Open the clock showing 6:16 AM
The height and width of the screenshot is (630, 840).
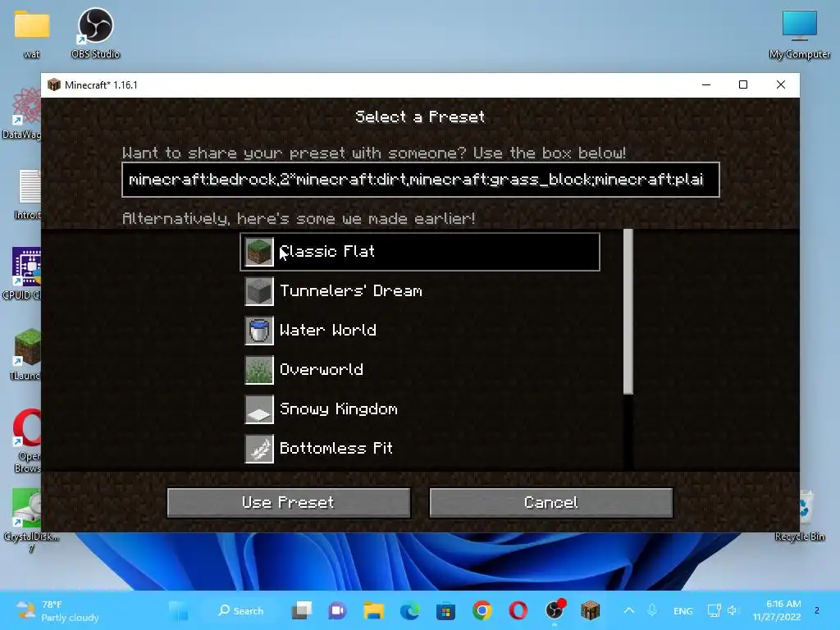(x=777, y=610)
